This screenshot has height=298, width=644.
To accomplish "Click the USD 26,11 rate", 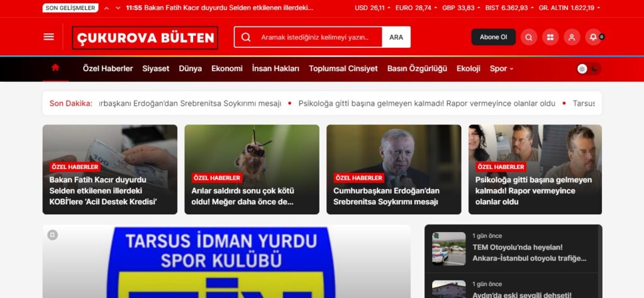I will click(x=372, y=8).
